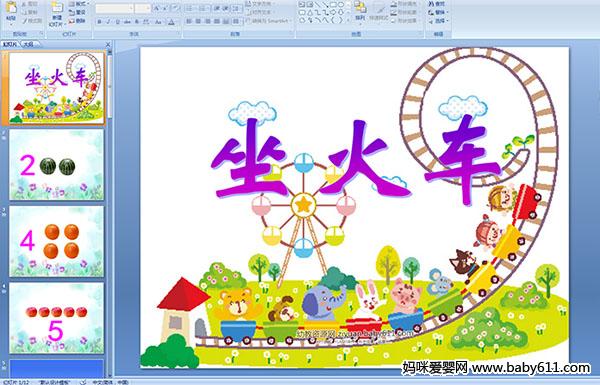Open the font name dropdown

click(115, 8)
